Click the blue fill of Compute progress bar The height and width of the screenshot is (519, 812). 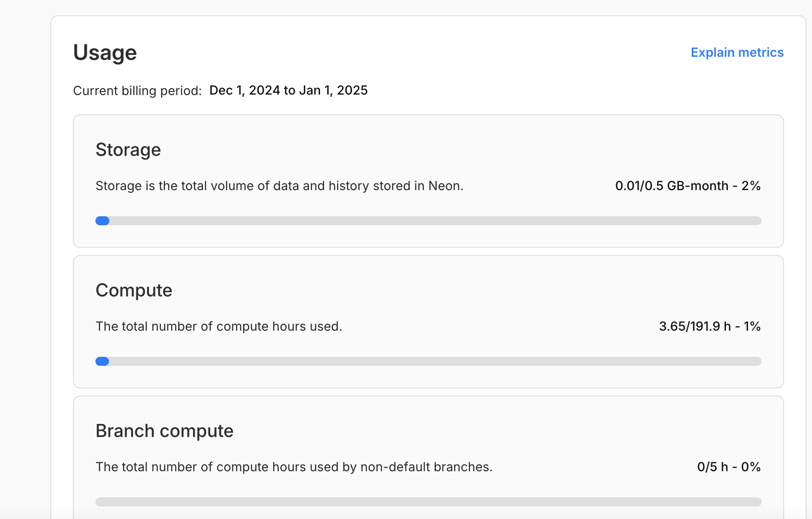102,361
